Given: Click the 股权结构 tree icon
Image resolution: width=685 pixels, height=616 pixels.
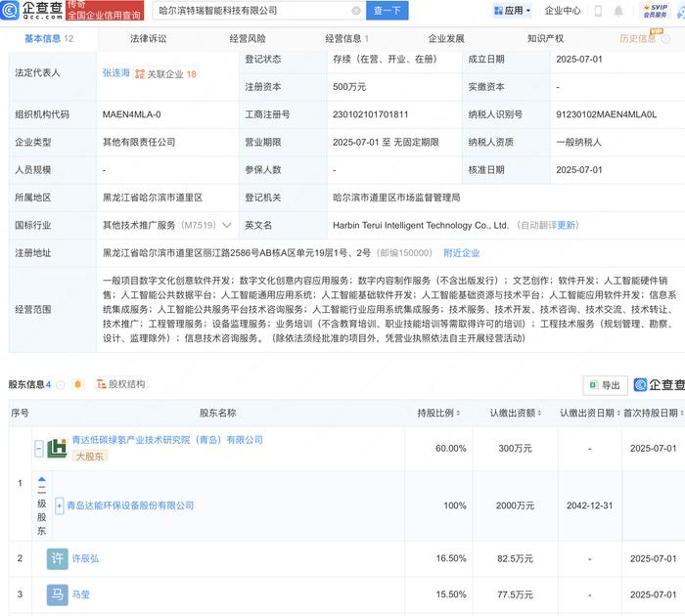Looking at the screenshot, I should 102,384.
